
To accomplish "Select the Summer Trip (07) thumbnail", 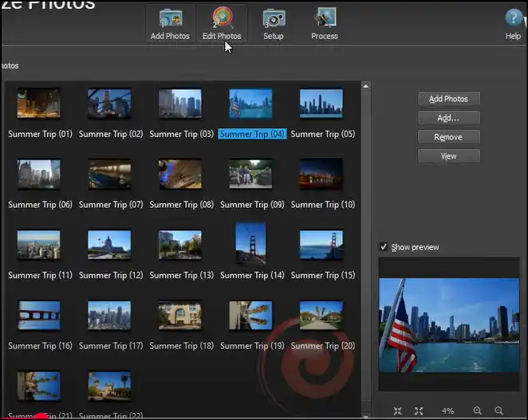I will (109, 174).
